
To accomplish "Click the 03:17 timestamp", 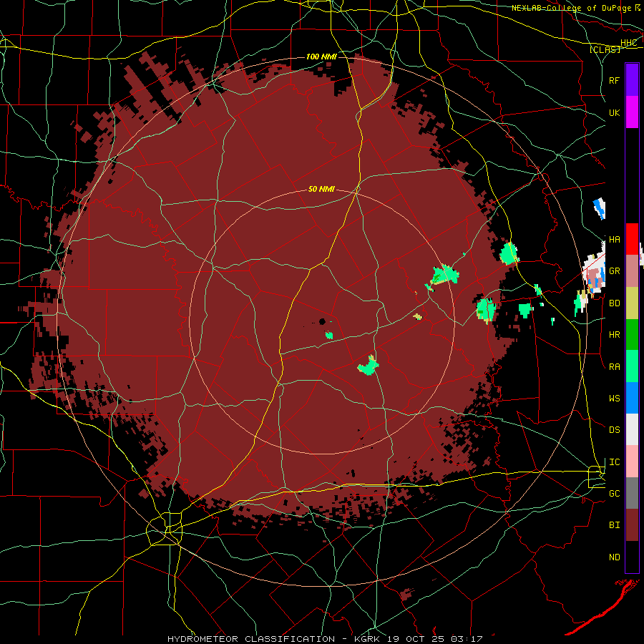I will [465, 639].
